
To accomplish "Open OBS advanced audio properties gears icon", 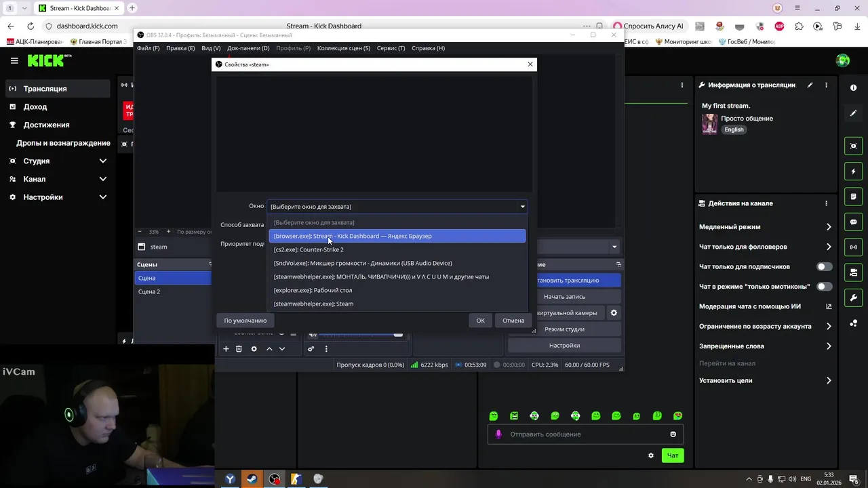I will pos(311,349).
